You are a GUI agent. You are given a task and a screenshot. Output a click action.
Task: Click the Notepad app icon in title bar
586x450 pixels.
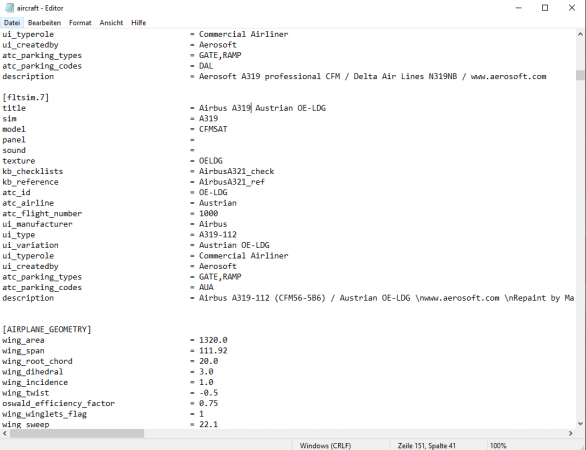[9, 8]
